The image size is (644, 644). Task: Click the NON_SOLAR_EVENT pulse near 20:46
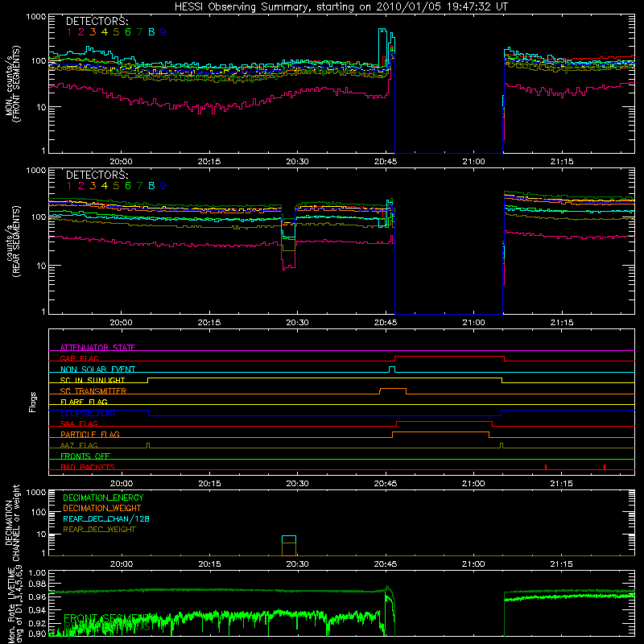click(x=392, y=369)
